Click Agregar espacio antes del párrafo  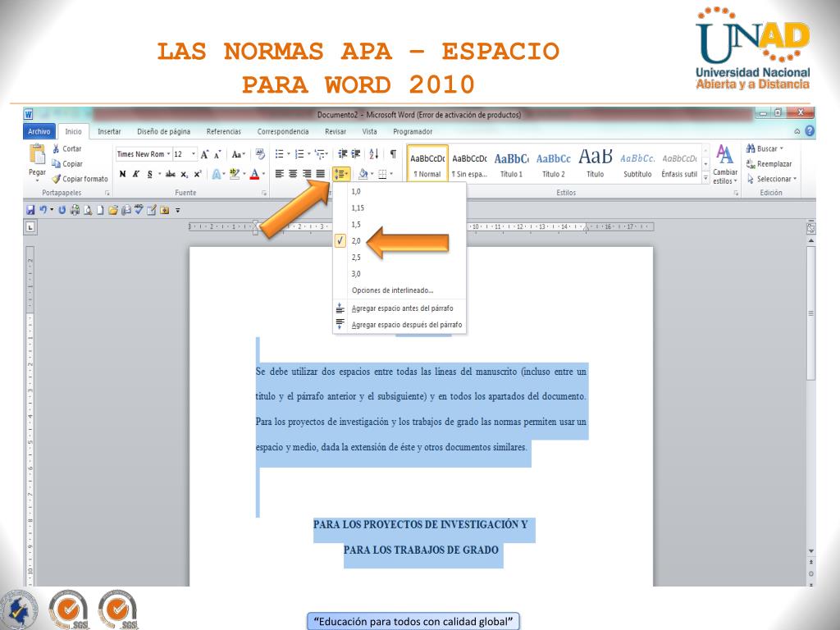click(399, 308)
